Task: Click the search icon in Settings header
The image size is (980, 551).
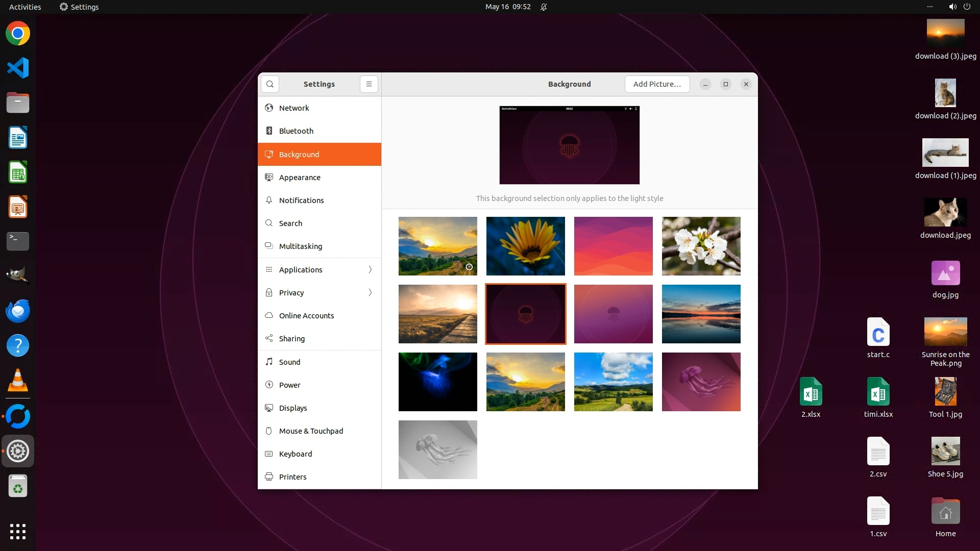Action: (270, 84)
